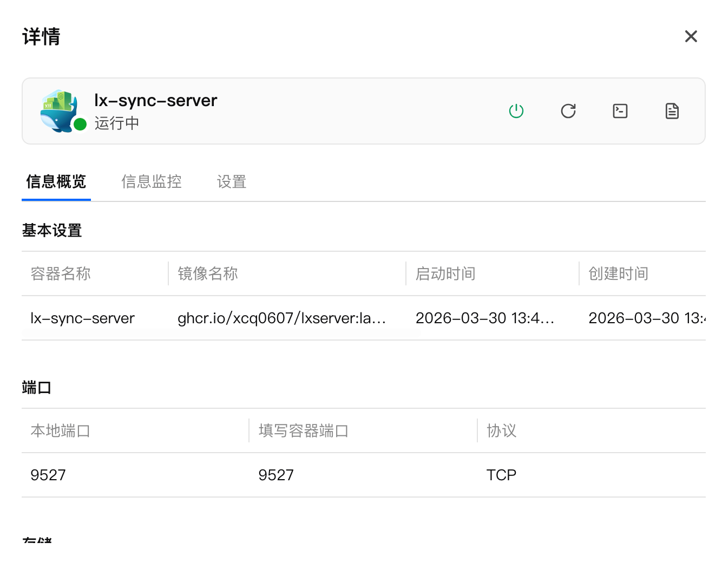The width and height of the screenshot is (722, 588).
Task: Click the 容器名称 column header
Action: click(61, 273)
